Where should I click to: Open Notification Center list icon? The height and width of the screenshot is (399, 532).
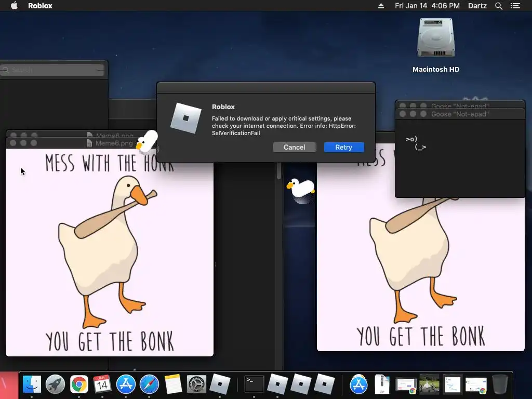click(515, 6)
